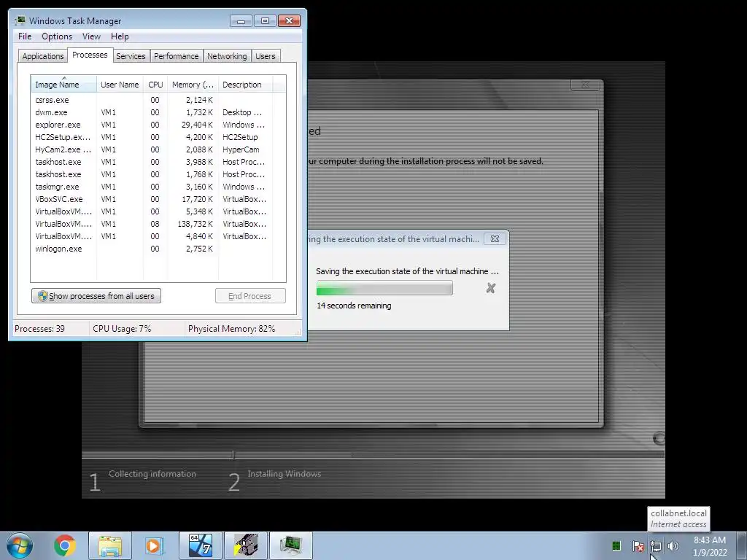
Task: Open the Options menu in Task Manager
Action: pyautogui.click(x=57, y=36)
